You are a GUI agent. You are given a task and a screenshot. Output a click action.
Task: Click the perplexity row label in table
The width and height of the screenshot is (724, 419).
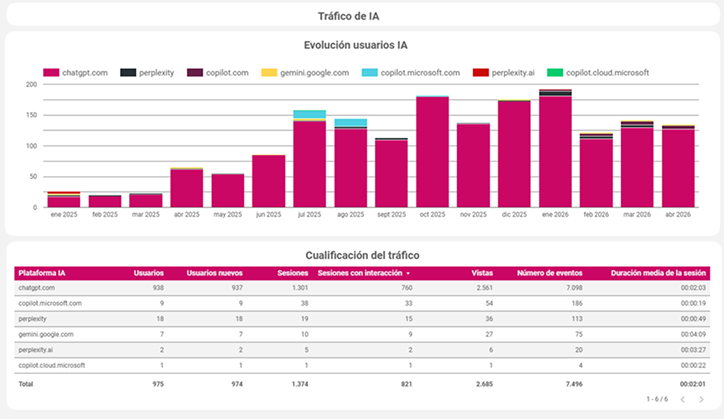point(32,319)
